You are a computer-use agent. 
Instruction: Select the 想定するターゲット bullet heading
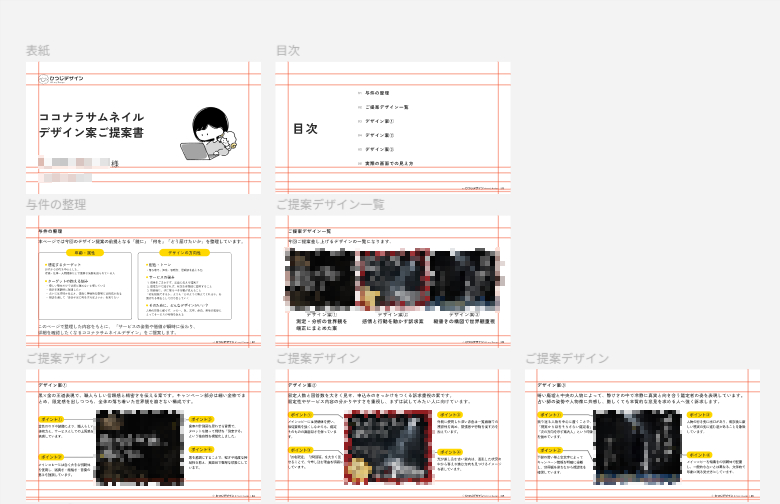point(63,265)
